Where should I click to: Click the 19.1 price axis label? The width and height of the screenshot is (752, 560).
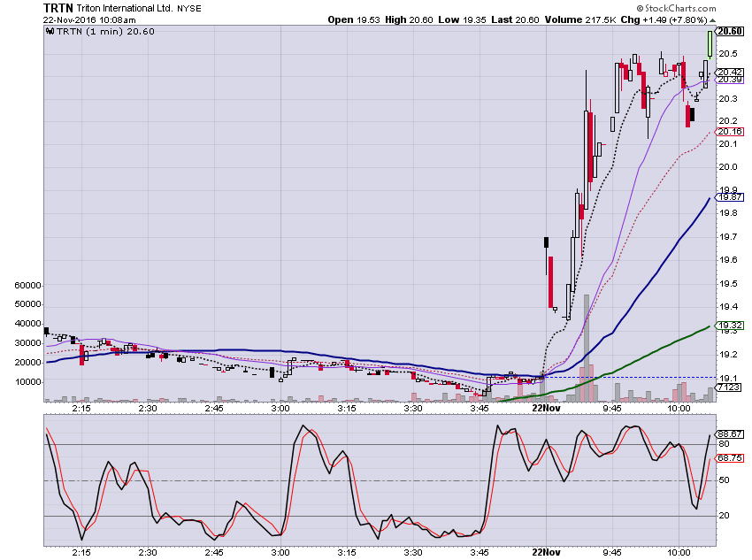pyautogui.click(x=728, y=379)
